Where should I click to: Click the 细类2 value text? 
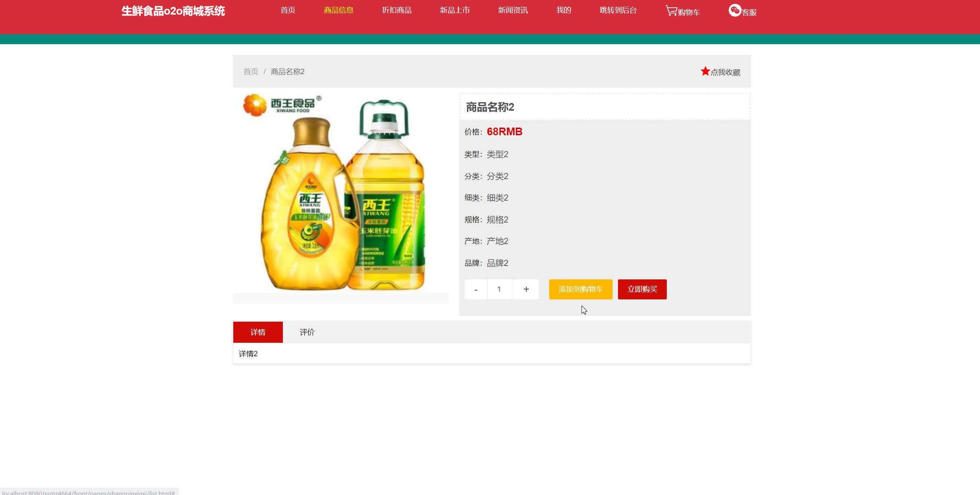497,198
